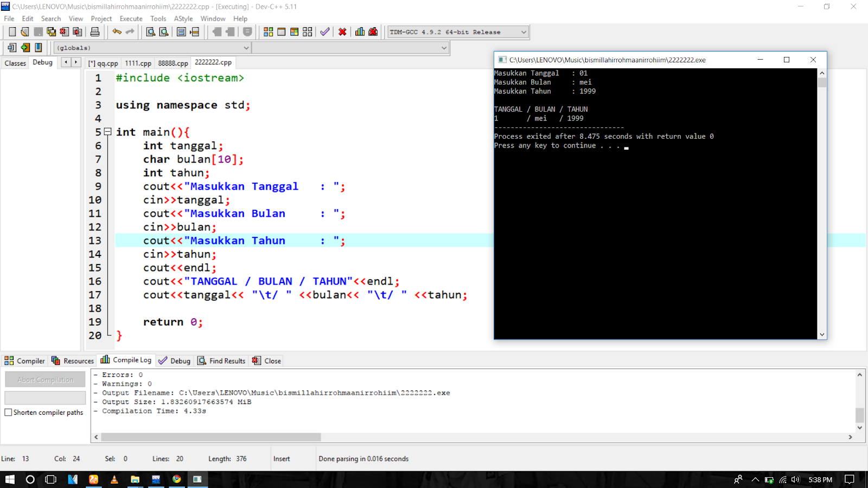
Task: Click the Rebuild All icon
Action: pyautogui.click(x=307, y=32)
